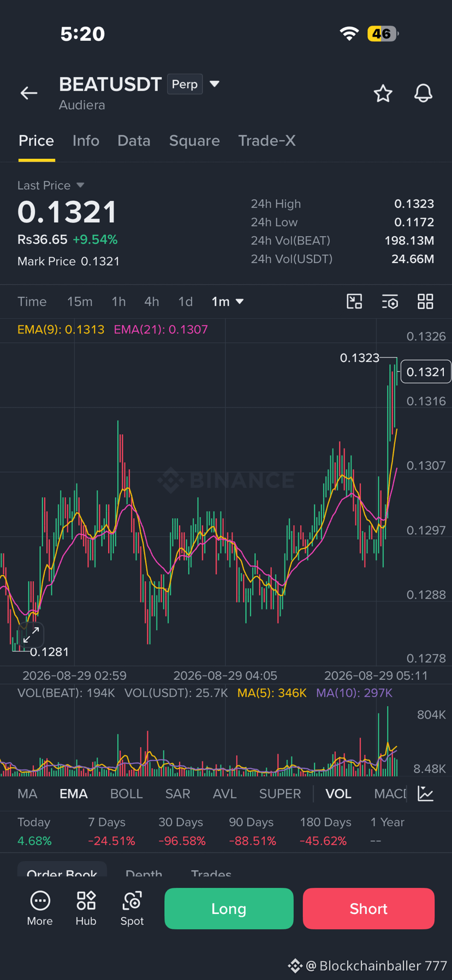Select the 1d interval
Screen dimensions: 452x980
click(x=186, y=302)
